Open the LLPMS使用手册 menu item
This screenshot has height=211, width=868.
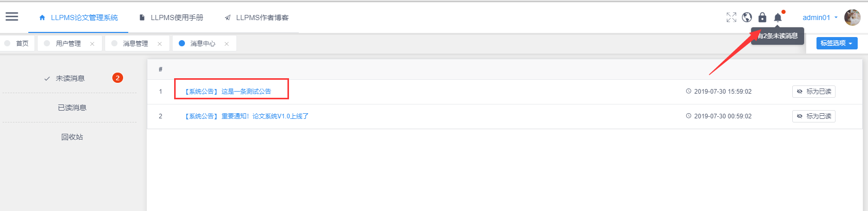tap(172, 17)
